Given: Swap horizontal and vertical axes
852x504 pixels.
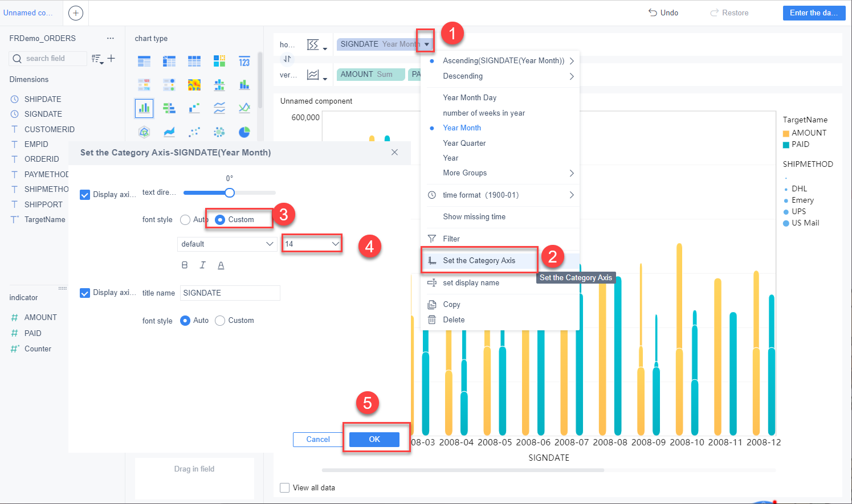Looking at the screenshot, I should pos(287,59).
